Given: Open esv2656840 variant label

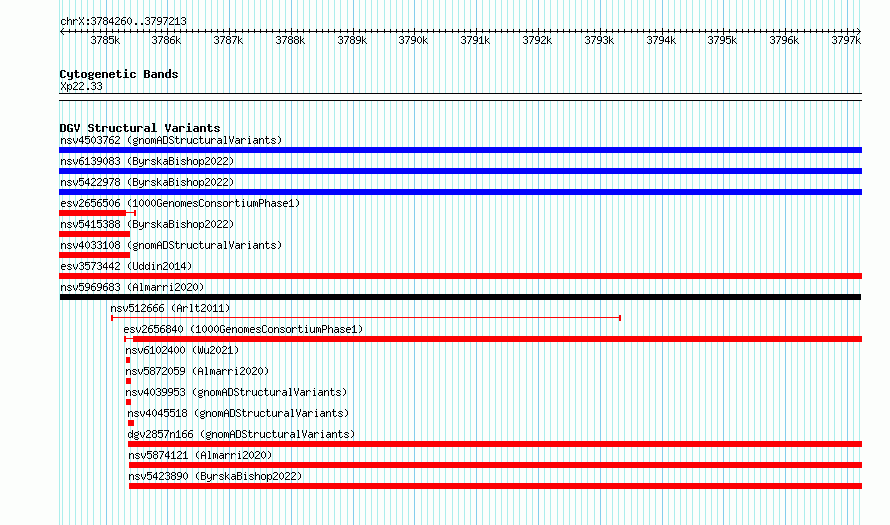Looking at the screenshot, I should point(243,329).
